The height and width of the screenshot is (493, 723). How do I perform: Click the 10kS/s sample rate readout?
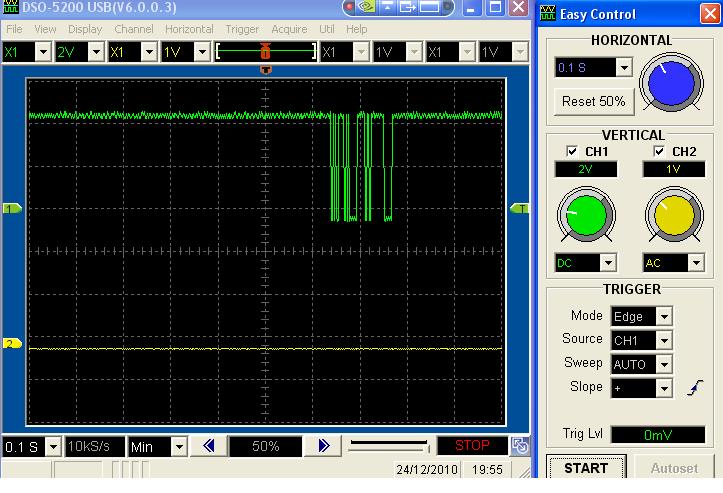tap(95, 446)
